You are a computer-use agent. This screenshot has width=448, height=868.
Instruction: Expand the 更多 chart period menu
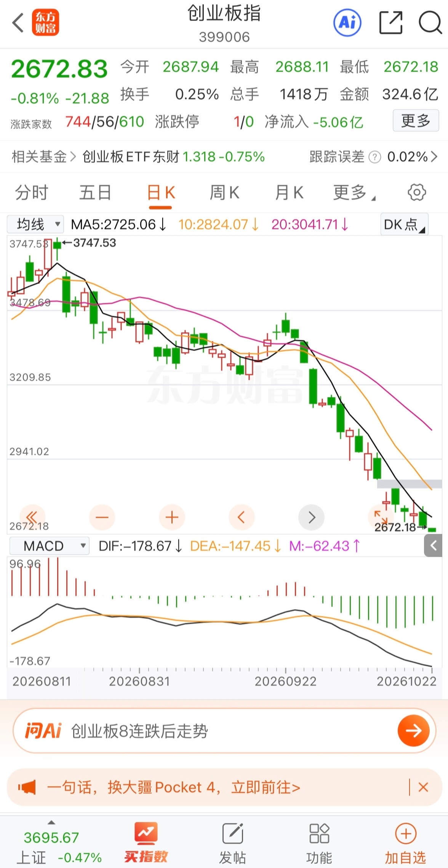354,193
